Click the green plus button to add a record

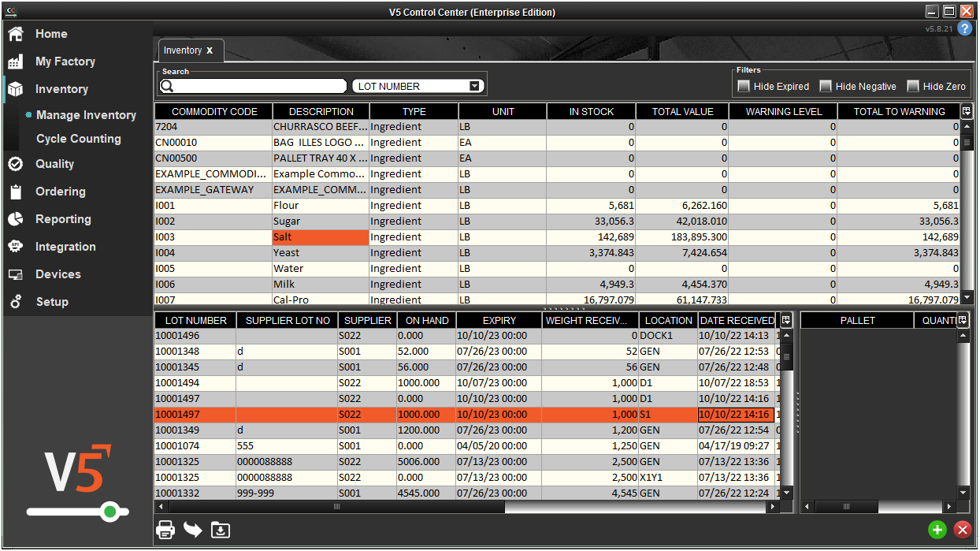coord(937,530)
